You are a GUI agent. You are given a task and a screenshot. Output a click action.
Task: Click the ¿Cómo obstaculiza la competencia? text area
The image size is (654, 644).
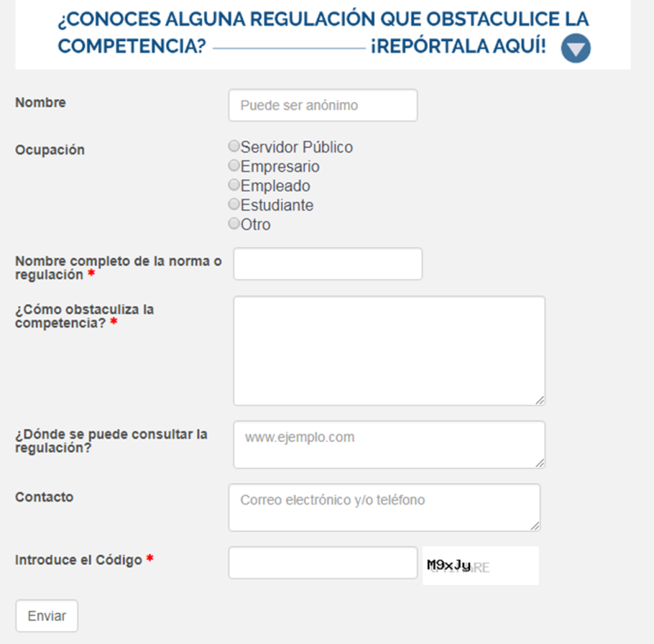[x=389, y=351]
